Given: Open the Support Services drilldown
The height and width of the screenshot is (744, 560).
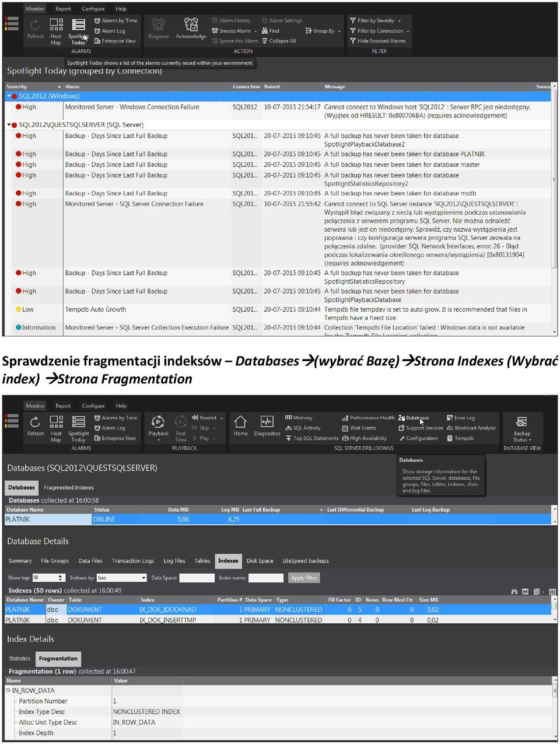Looking at the screenshot, I should coord(421,428).
